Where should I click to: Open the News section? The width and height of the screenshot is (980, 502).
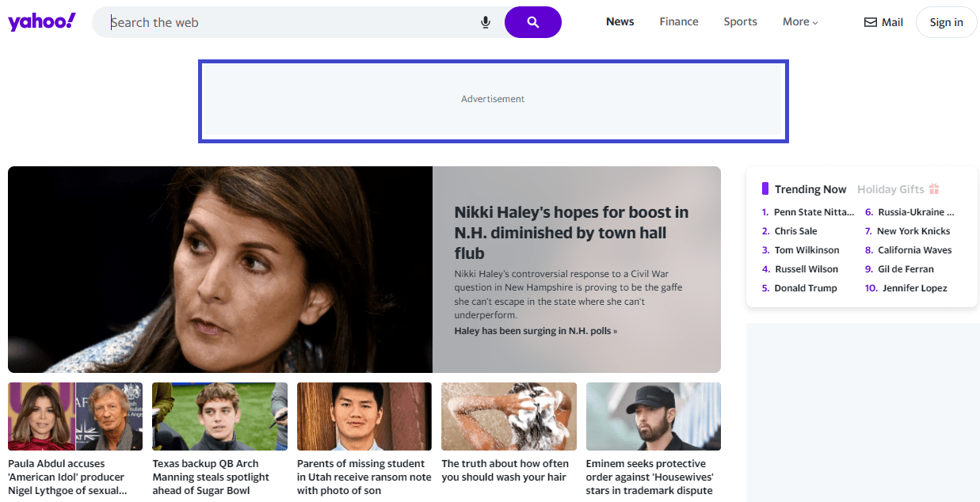tap(620, 22)
